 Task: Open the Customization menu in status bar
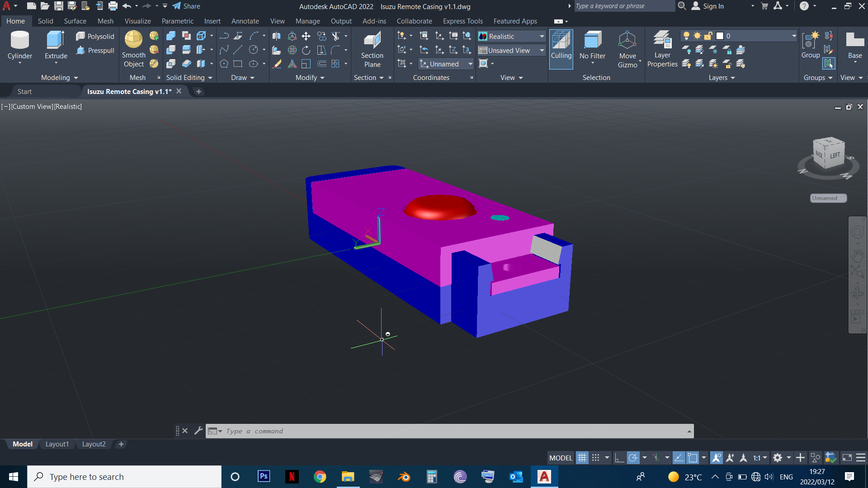(x=861, y=458)
